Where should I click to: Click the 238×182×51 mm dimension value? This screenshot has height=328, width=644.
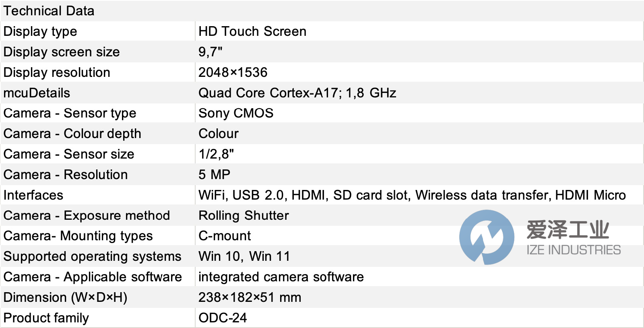(x=250, y=297)
